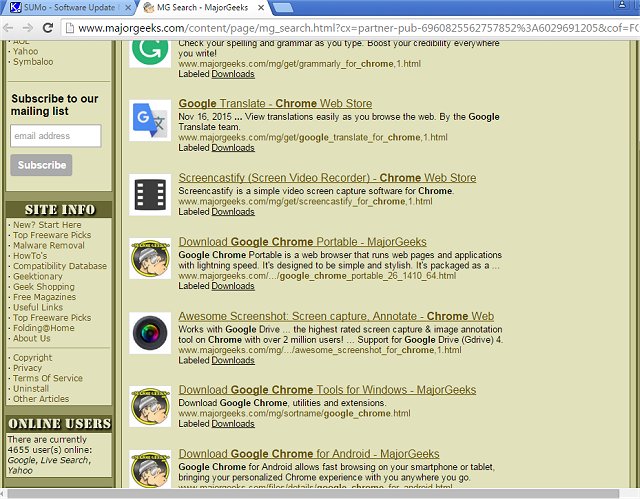This screenshot has height=499, width=640.
Task: Open About Us link
Action: coord(31,338)
